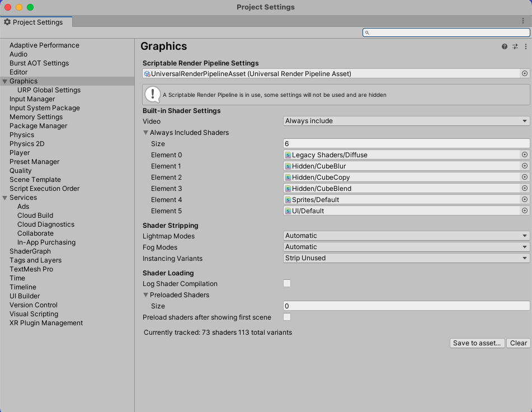Toggle Preload shaders after showing first scene

tap(287, 317)
